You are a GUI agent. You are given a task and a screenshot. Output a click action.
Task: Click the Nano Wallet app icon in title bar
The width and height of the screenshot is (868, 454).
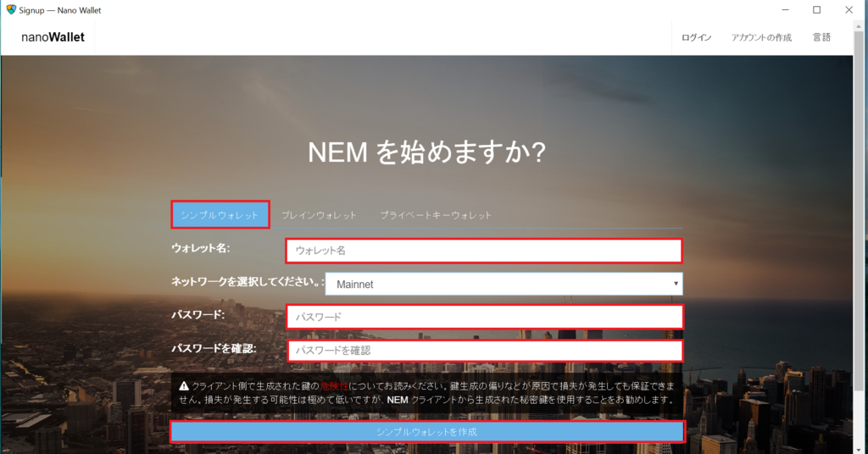click(10, 9)
